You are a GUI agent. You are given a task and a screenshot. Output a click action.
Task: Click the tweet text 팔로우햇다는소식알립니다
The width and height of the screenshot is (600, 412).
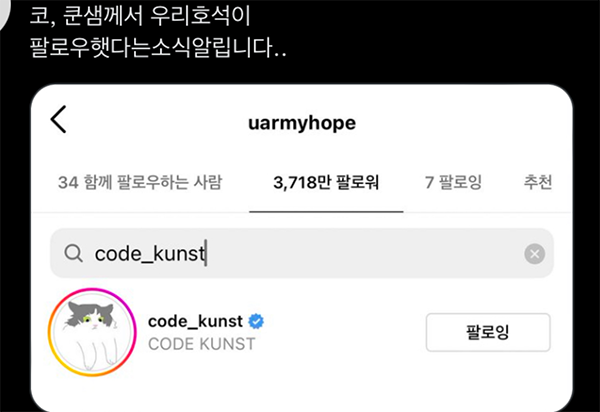tap(158, 47)
